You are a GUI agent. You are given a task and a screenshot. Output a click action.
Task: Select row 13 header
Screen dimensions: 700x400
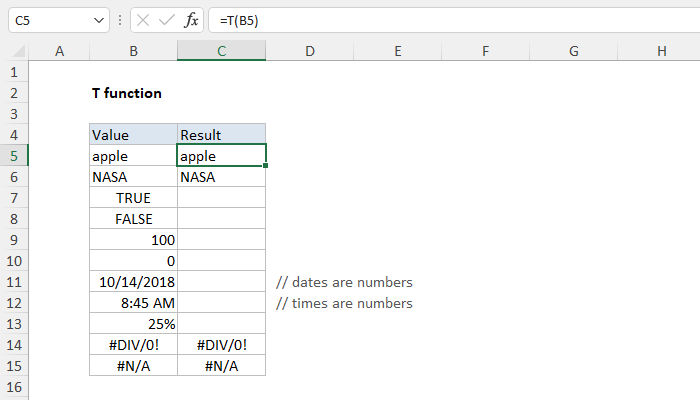(x=14, y=324)
